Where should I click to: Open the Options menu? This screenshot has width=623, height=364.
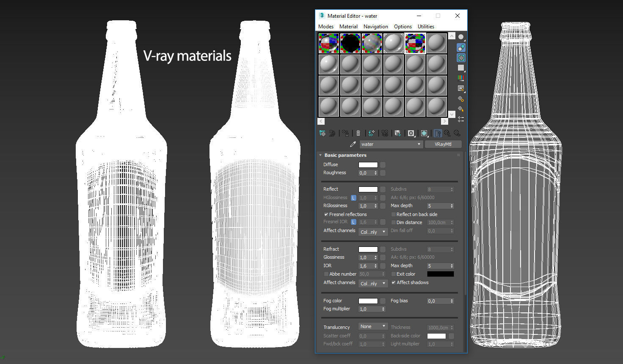tap(403, 26)
